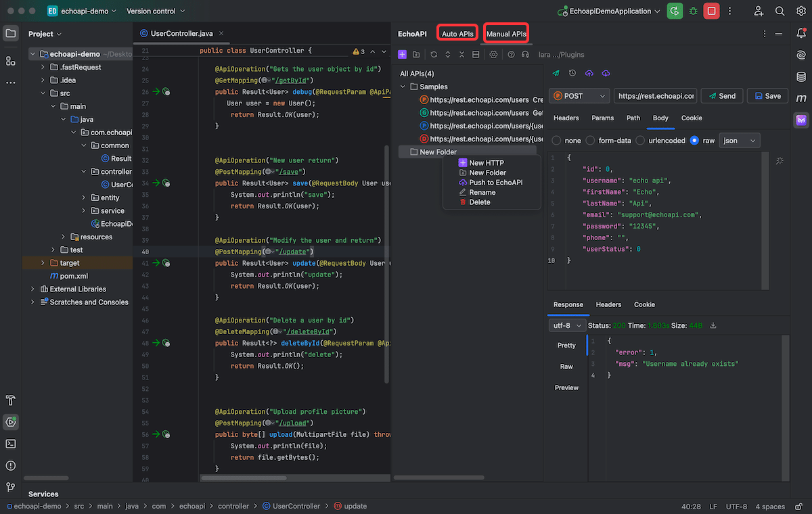Collapse the Samples folder tree

coord(403,87)
